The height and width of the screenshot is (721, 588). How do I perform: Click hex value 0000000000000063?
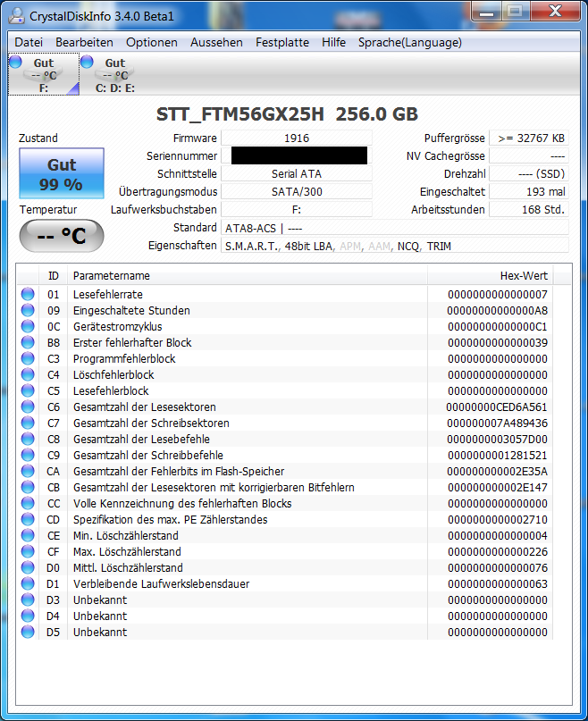click(x=498, y=584)
